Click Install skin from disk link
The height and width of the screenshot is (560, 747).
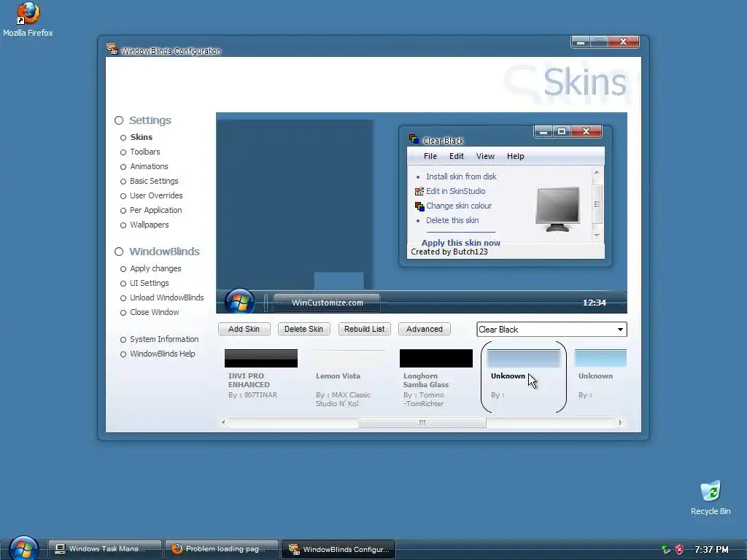point(461,176)
